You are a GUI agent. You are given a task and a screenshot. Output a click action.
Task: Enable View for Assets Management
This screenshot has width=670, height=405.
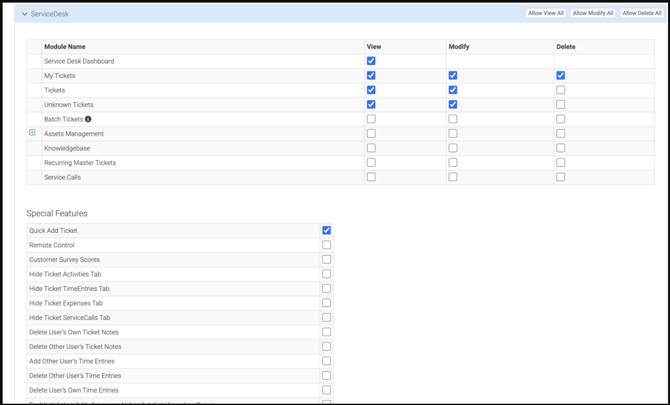[371, 134]
